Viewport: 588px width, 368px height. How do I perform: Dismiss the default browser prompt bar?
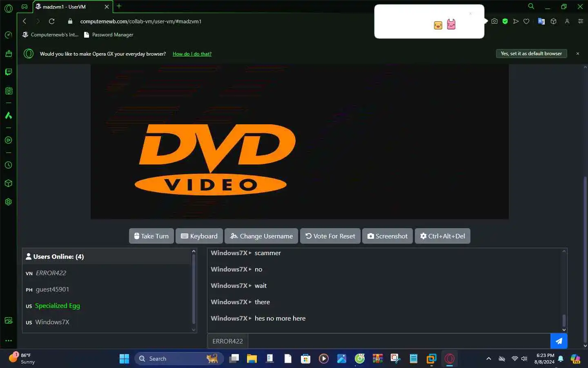pyautogui.click(x=577, y=54)
